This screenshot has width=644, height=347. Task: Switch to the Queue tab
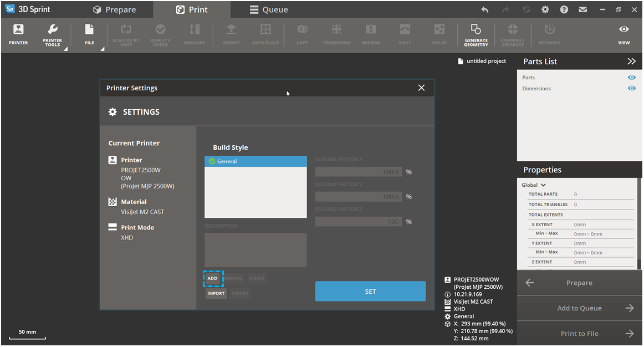pyautogui.click(x=268, y=9)
